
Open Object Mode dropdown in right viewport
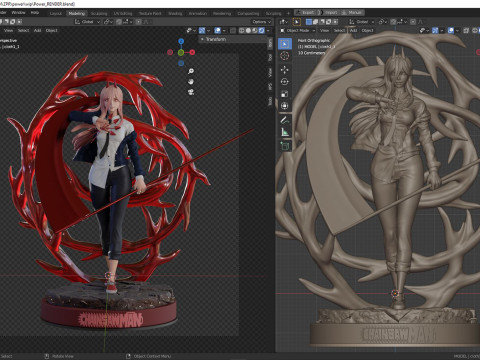click(298, 30)
